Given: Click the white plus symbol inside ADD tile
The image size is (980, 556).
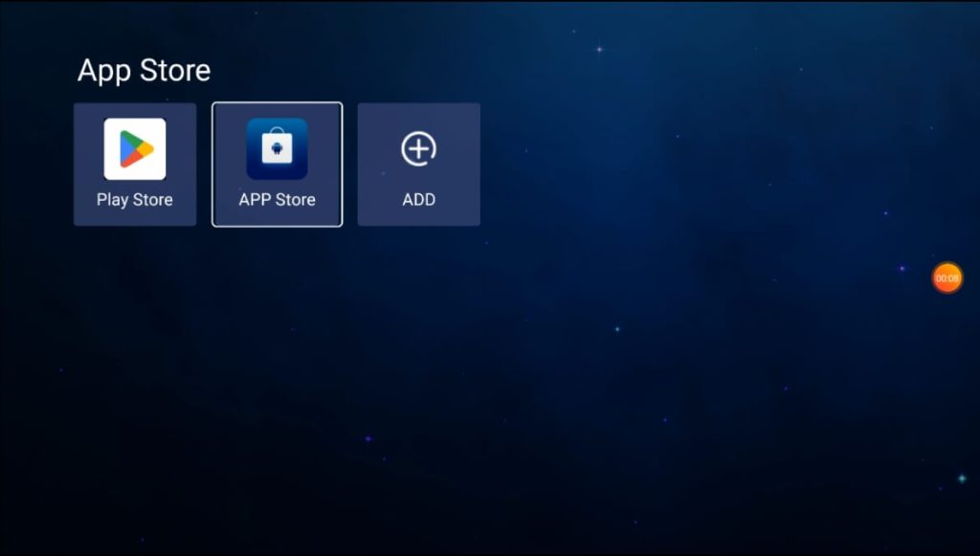Looking at the screenshot, I should pos(418,149).
